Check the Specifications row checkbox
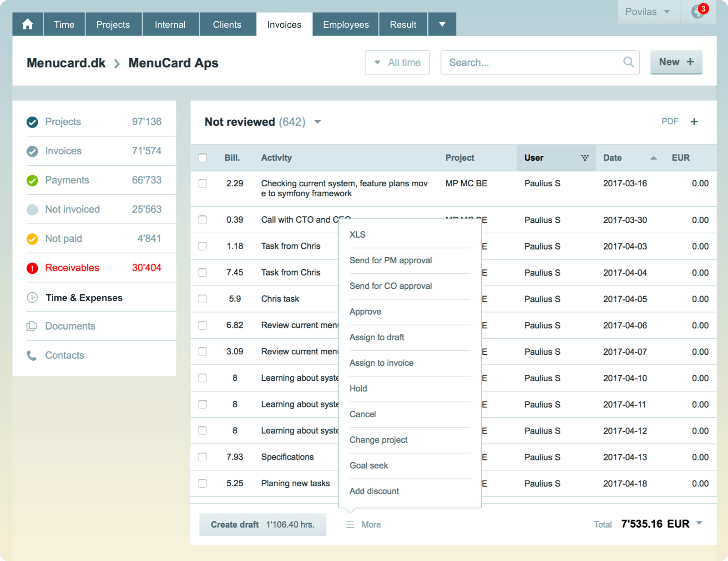 pos(202,457)
